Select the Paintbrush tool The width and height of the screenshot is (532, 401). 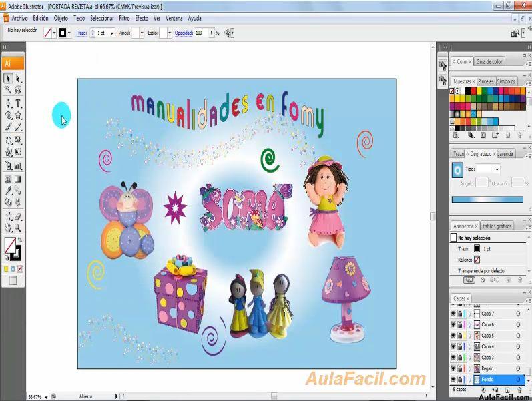[x=8, y=127]
